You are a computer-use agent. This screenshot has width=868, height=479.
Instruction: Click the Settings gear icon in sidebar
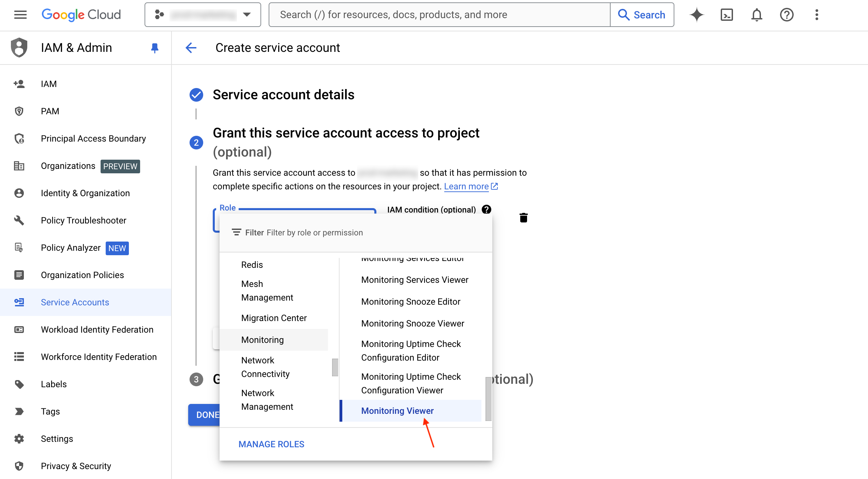click(x=19, y=439)
